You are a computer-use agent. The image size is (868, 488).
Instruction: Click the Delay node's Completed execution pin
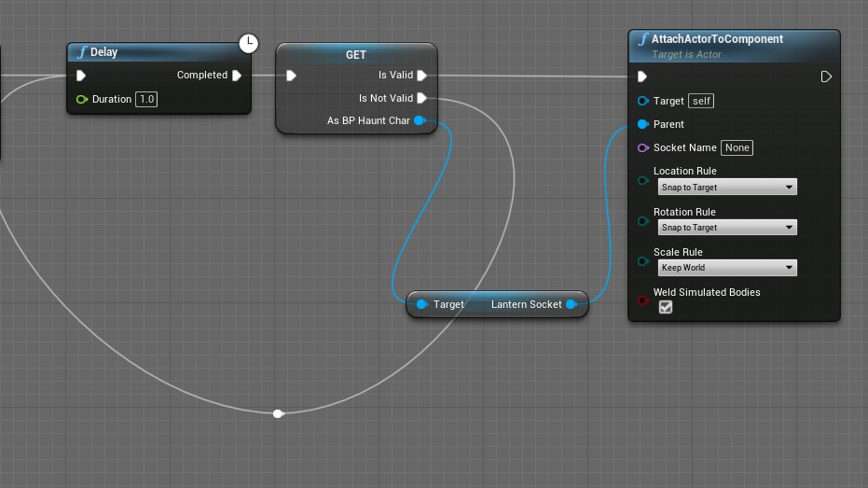tap(237, 76)
